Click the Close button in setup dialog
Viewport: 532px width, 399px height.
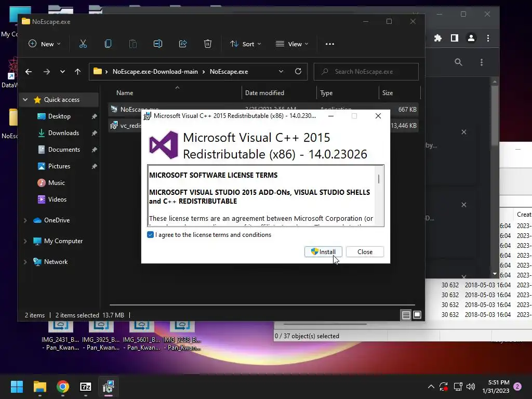[365, 252]
